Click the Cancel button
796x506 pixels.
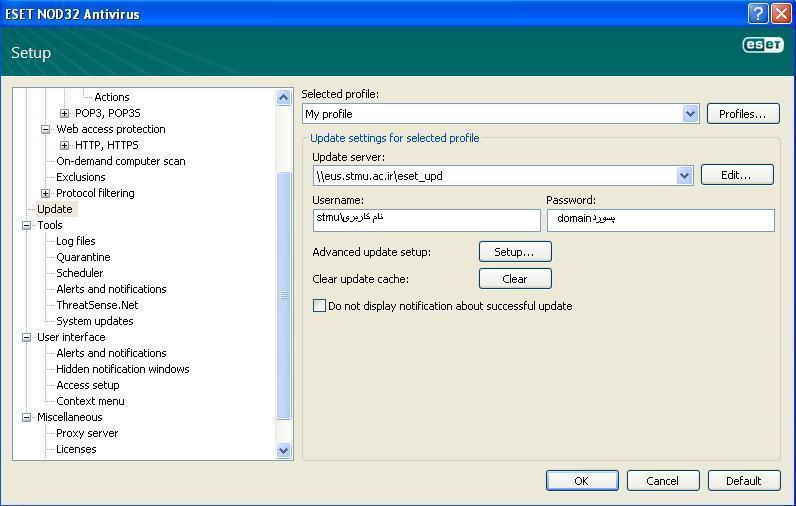coord(662,481)
